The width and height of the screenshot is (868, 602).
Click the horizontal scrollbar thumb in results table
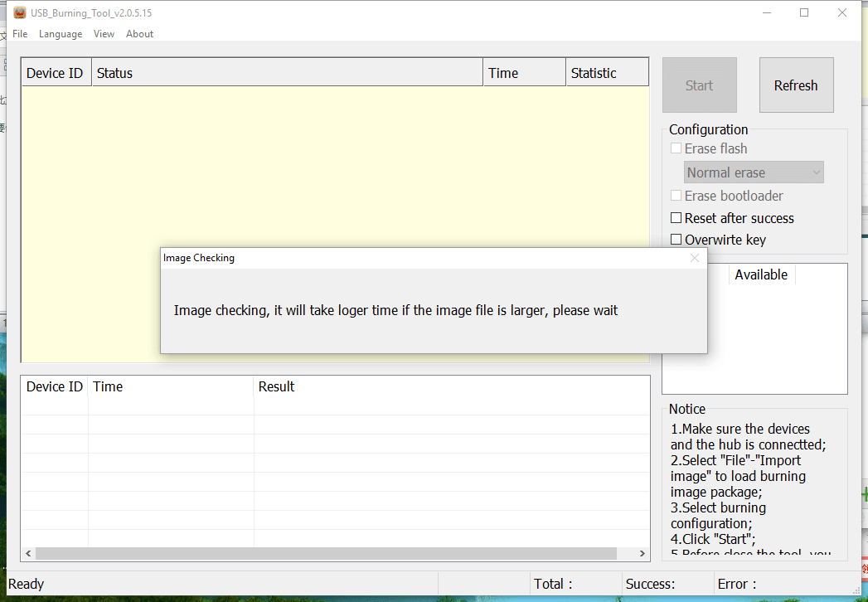tap(326, 553)
